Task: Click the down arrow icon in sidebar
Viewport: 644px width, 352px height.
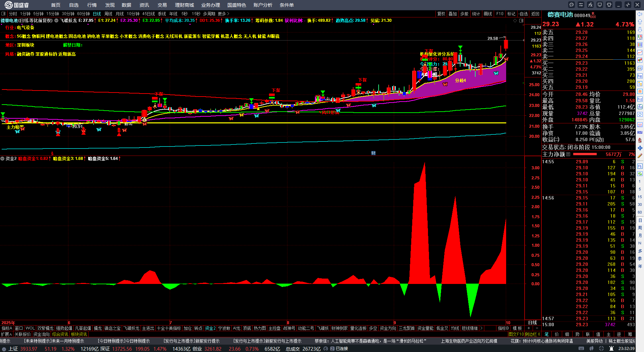Action: click(640, 29)
